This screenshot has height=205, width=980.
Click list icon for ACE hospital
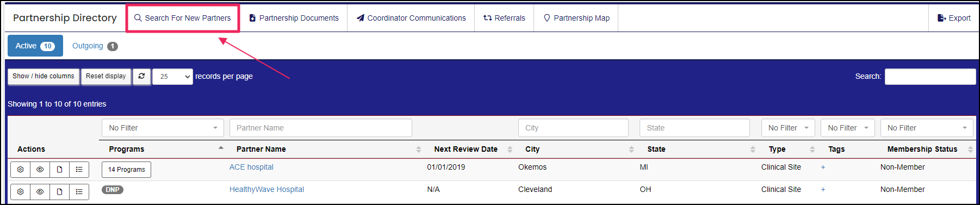point(79,170)
